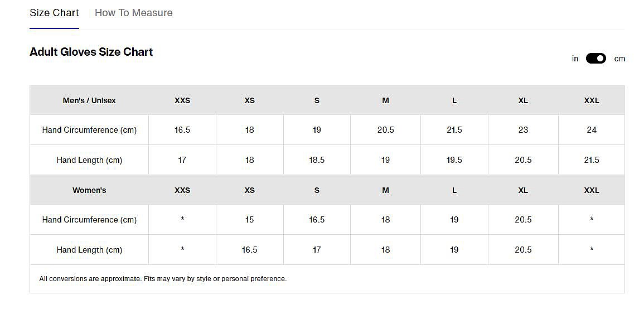Image resolution: width=644 pixels, height=314 pixels.
Task: Select the Men's / Unisex header cell
Action: (x=89, y=100)
